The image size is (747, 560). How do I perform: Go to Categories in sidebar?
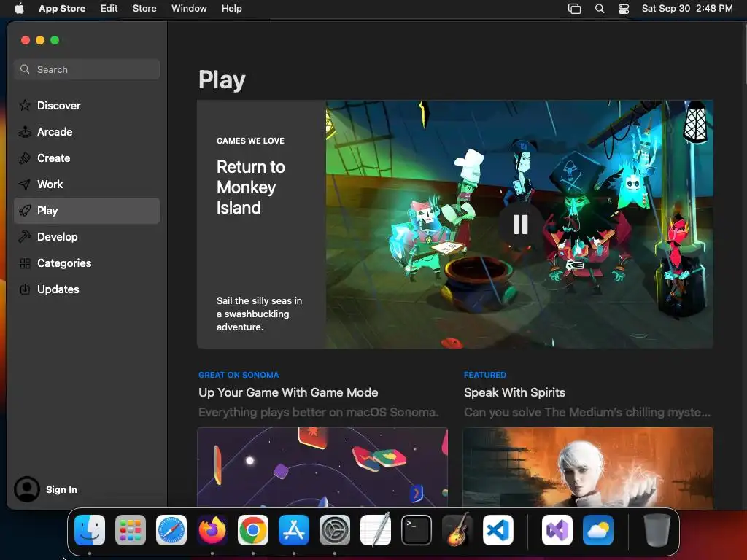(x=87, y=263)
